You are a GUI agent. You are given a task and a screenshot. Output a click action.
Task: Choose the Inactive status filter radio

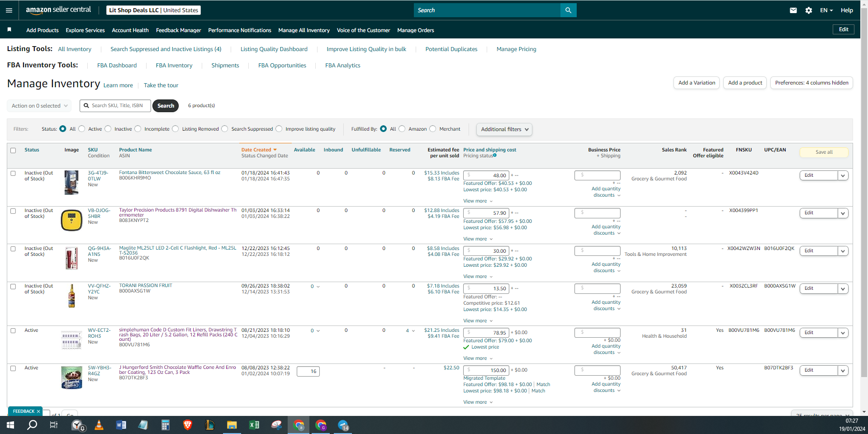(108, 129)
